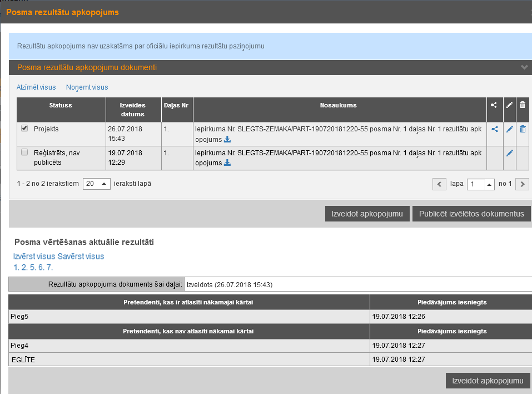This screenshot has height=394, width=532.
Task: Click share icon in Projekts row
Action: click(x=495, y=129)
